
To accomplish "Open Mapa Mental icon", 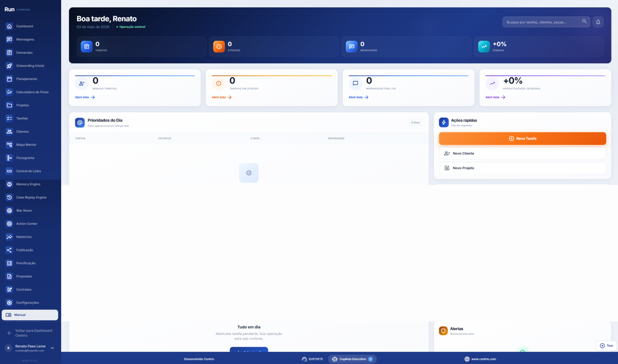I will click(9, 145).
